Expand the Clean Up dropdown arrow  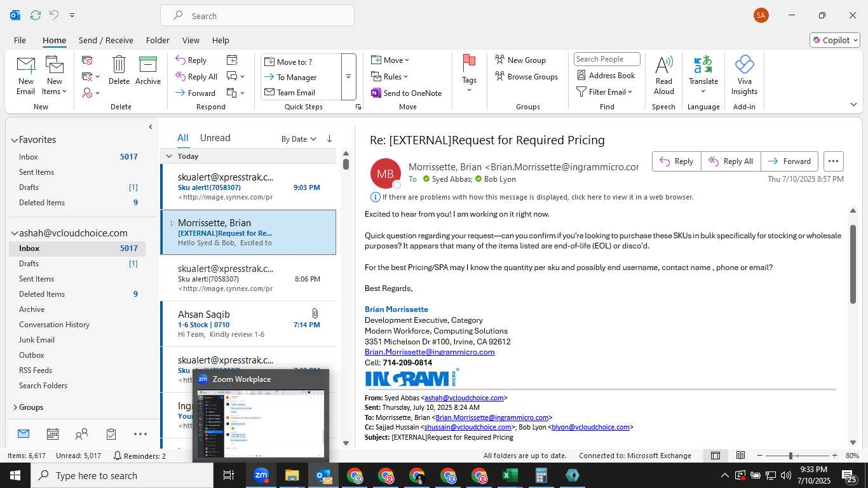pos(97,77)
